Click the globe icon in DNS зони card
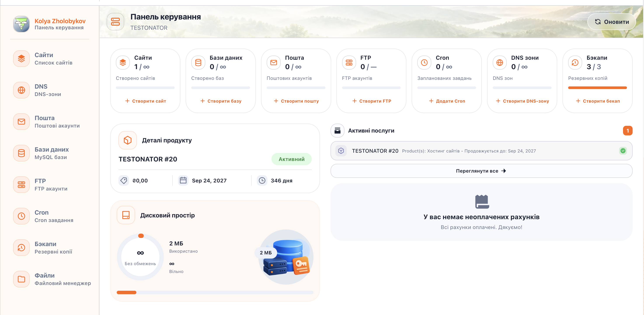Image resolution: width=644 pixels, height=315 pixels. 500,63
